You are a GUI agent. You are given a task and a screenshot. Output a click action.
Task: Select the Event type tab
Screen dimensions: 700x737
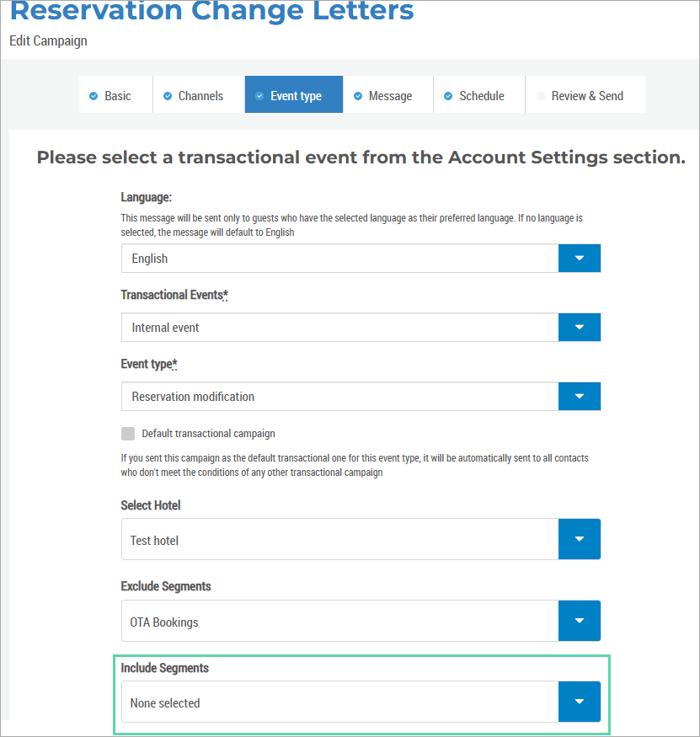294,94
